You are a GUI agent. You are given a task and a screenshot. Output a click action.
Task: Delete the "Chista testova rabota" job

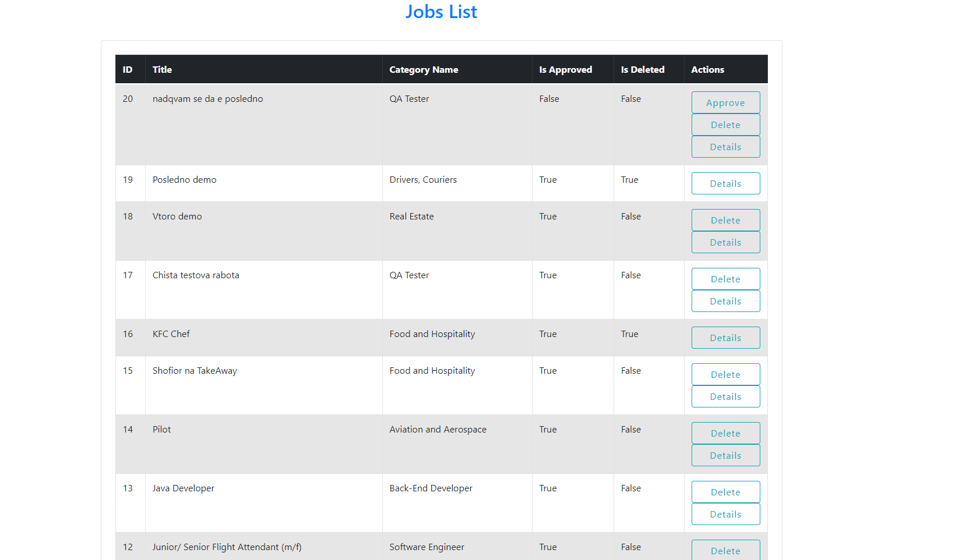tap(725, 278)
